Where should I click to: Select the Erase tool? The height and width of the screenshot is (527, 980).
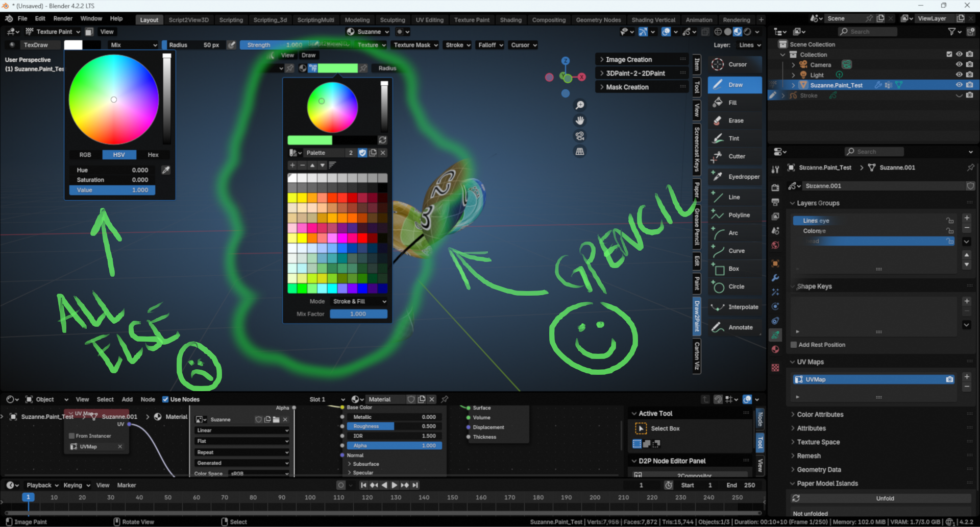[734, 121]
